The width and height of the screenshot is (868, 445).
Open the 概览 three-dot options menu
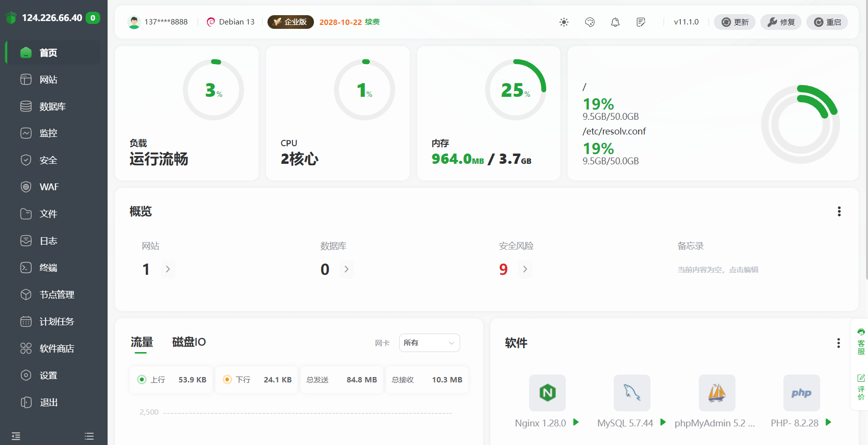(839, 211)
